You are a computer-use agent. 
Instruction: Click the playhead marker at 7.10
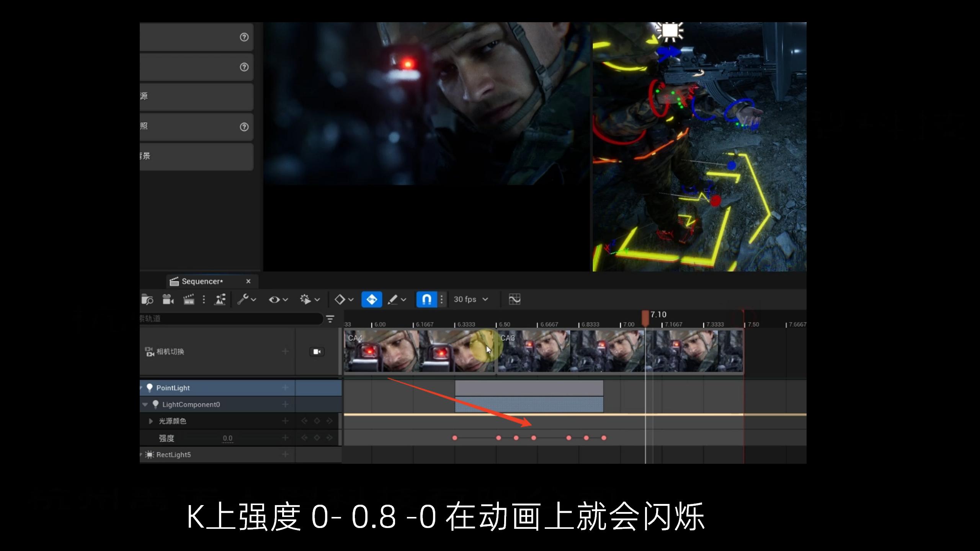645,318
